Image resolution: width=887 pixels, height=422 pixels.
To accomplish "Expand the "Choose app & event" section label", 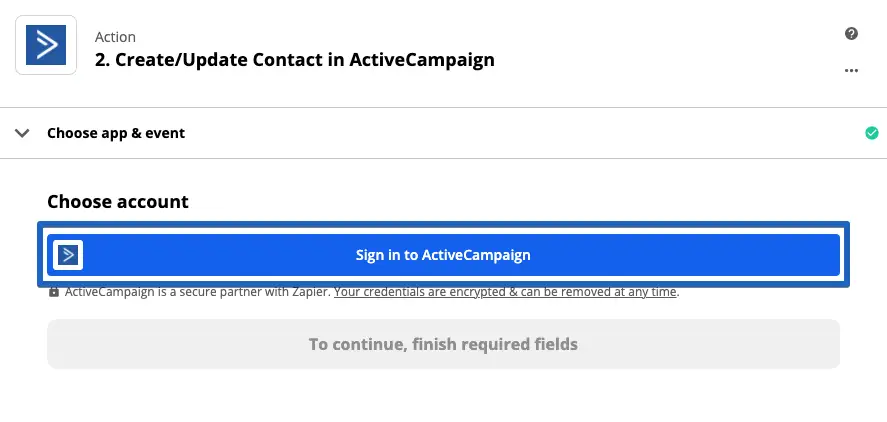I will 116,133.
